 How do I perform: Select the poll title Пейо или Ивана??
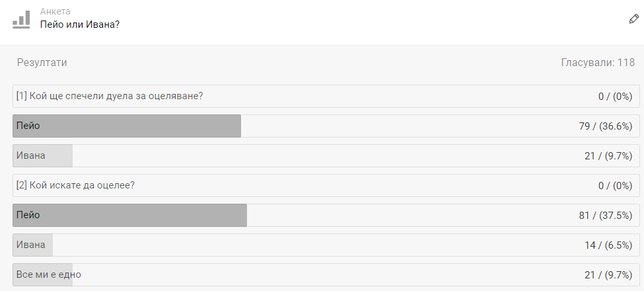pyautogui.click(x=80, y=24)
